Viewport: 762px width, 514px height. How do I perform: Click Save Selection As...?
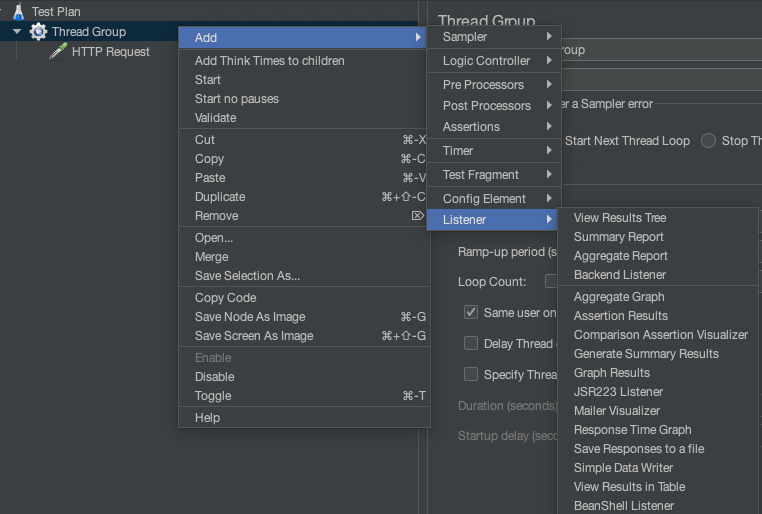[x=305, y=275]
